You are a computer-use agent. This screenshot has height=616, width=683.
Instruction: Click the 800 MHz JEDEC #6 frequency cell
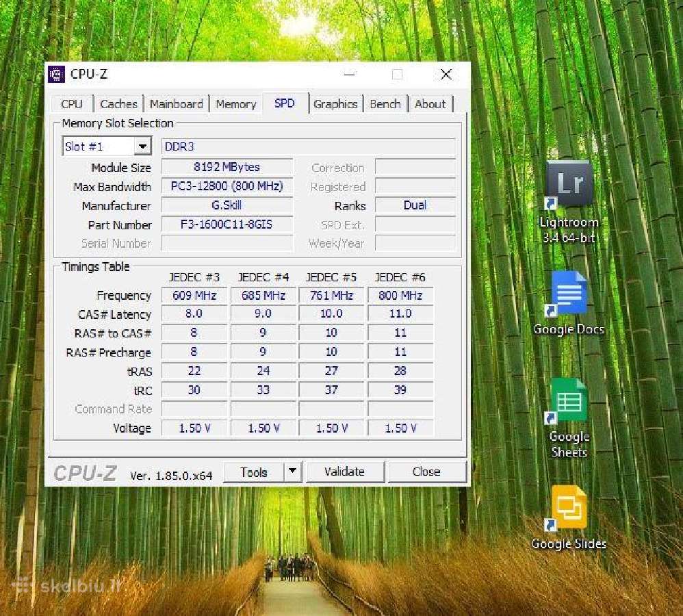400,296
